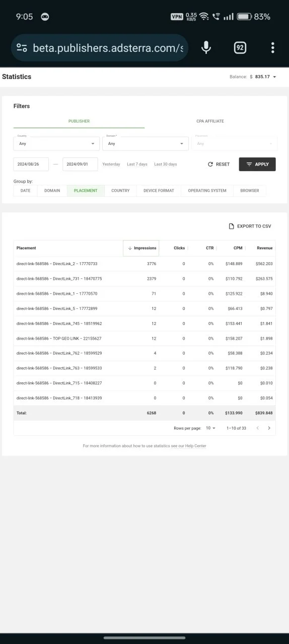Select the DirectLink_763 – 18599533 row
Viewport: 289px width, 644px height.
(144, 368)
